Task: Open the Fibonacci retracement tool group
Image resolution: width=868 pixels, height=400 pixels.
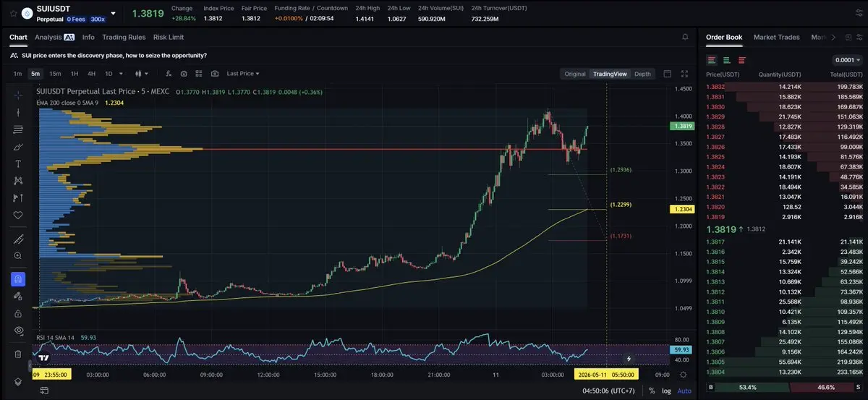Action: 18,129
